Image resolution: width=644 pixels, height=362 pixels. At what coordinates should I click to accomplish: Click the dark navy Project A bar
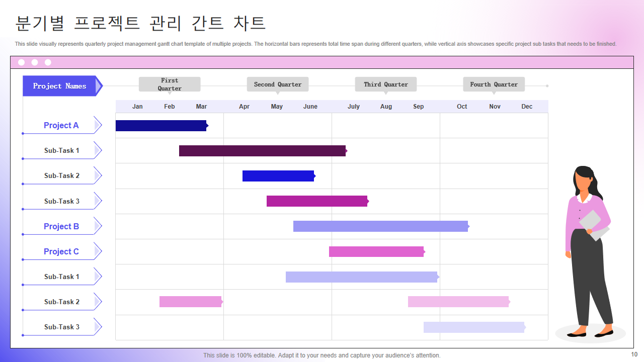pyautogui.click(x=162, y=126)
